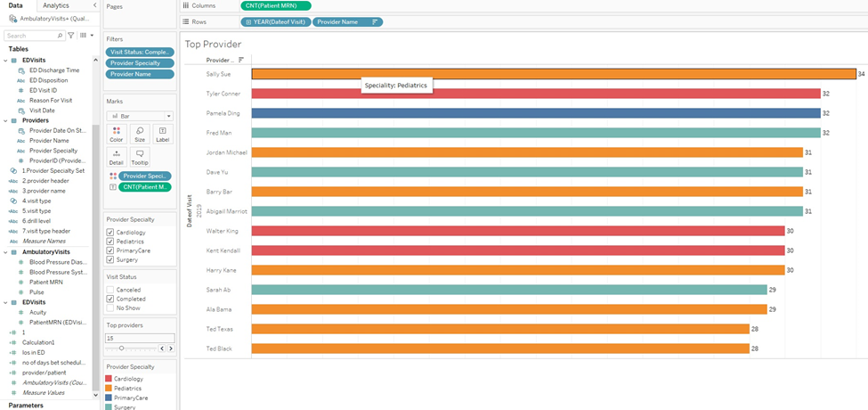Screen dimensions: 868x410
Task: Collapse the Data pane with the arrow icon
Action: pyautogui.click(x=94, y=5)
